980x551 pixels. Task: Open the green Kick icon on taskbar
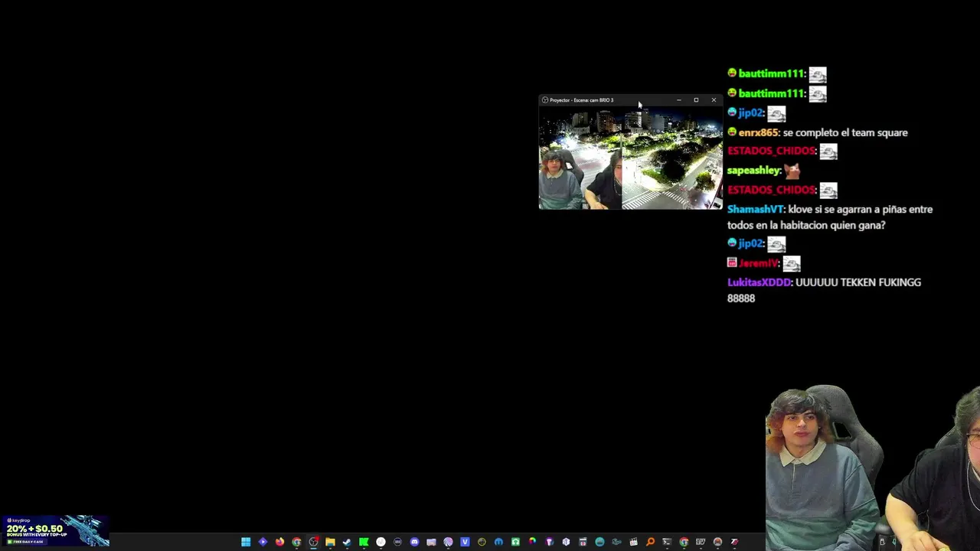pos(364,542)
